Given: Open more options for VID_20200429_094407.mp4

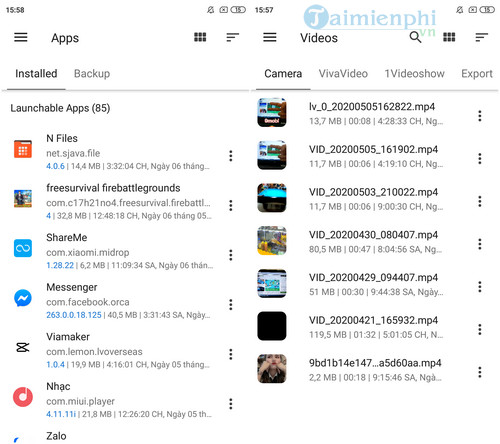Looking at the screenshot, I should point(480,287).
